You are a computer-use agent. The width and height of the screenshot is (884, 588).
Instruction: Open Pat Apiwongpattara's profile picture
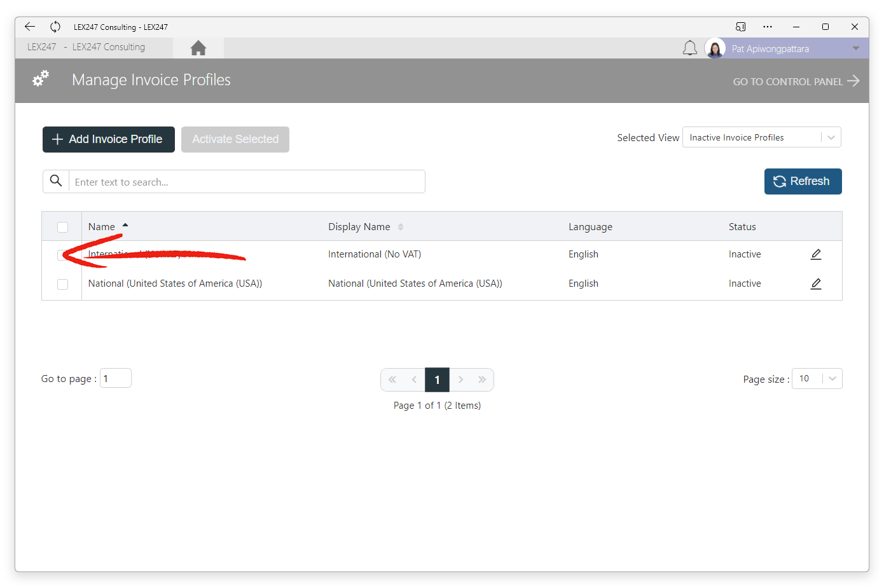(715, 48)
